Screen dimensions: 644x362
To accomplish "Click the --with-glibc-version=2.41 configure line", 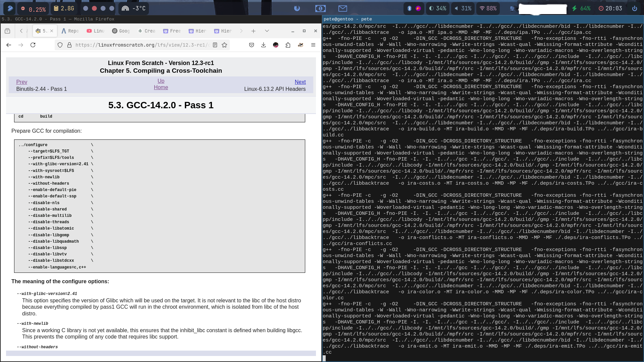I will 58,164.
